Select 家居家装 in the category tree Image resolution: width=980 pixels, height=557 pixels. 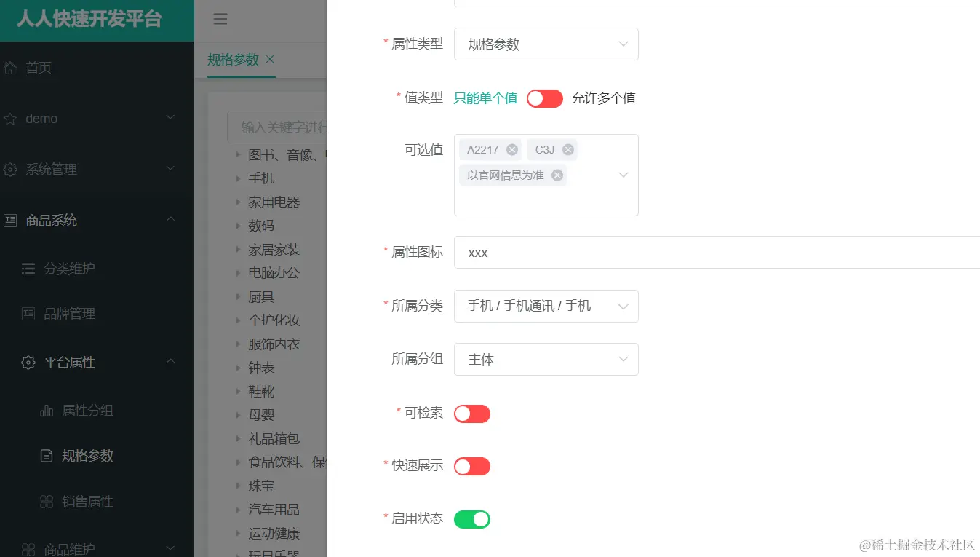click(274, 250)
